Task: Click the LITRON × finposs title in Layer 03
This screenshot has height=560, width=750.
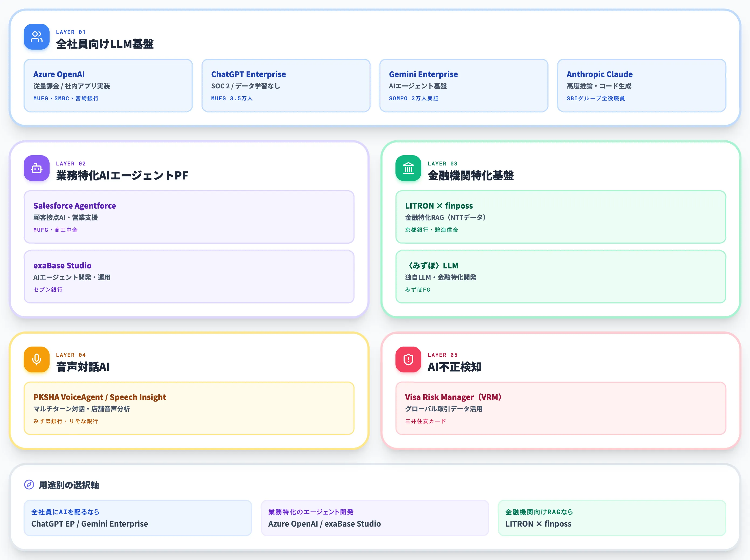Action: point(439,206)
